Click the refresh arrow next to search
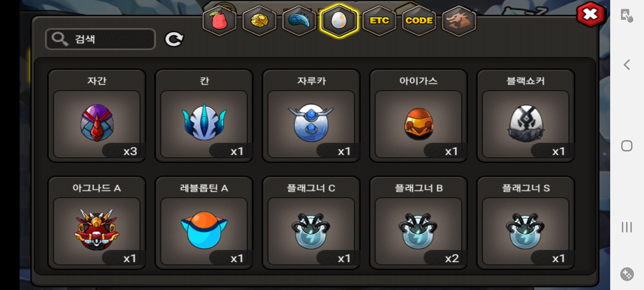Viewport: 644px width, 290px height. (x=174, y=39)
